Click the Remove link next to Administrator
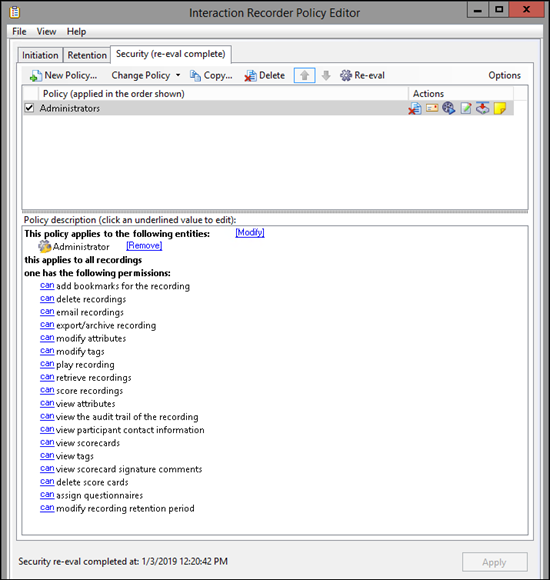The height and width of the screenshot is (580, 550). pos(144,245)
